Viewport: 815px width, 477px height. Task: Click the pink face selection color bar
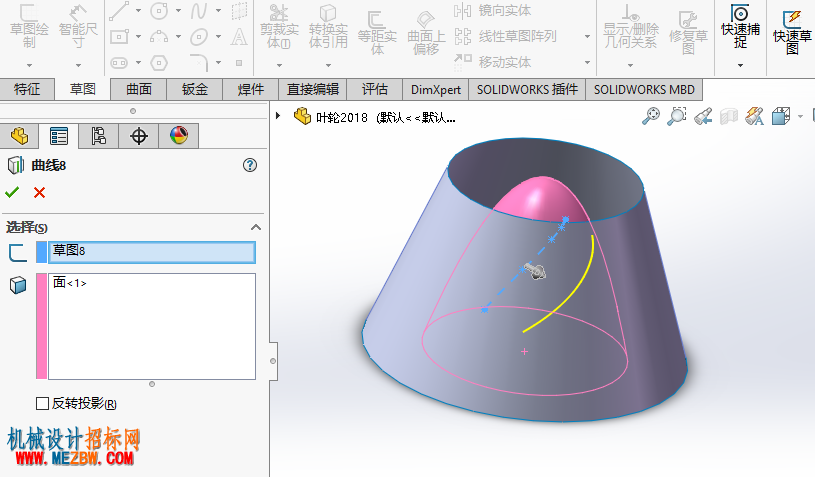(x=42, y=326)
